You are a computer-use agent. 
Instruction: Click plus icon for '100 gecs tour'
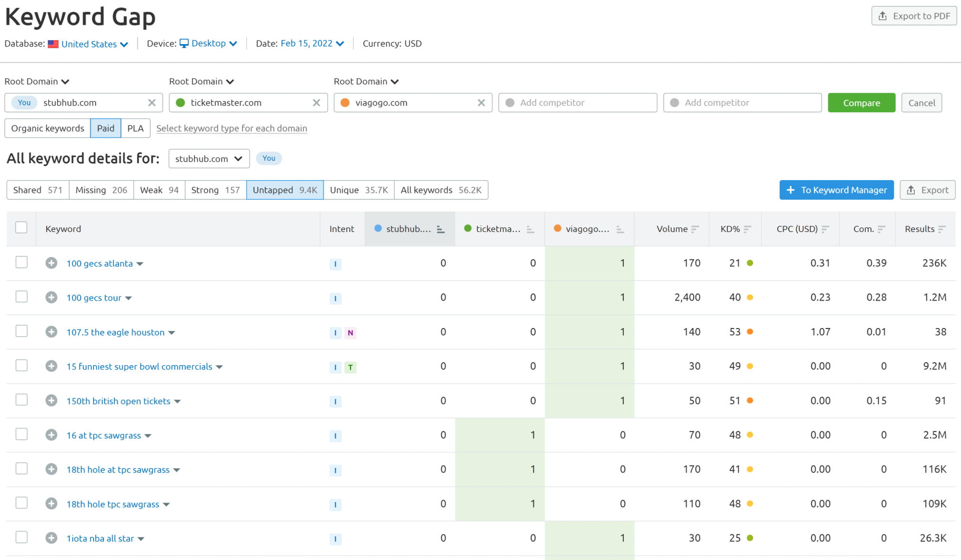tap(51, 297)
